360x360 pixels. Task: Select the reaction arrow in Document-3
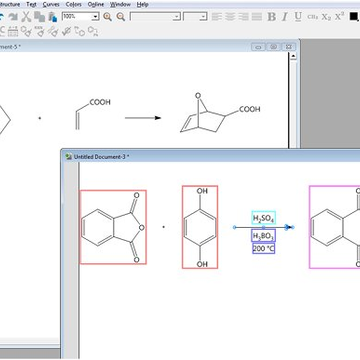(x=263, y=227)
